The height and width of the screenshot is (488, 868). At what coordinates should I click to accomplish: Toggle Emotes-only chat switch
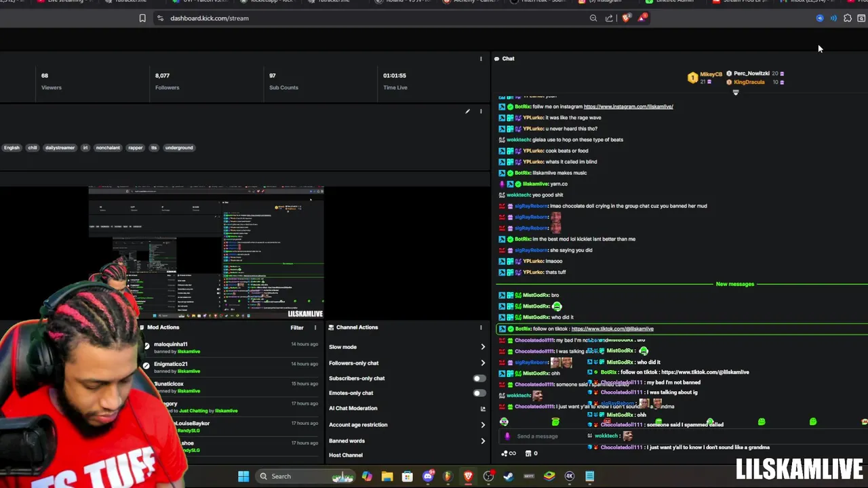[479, 393]
